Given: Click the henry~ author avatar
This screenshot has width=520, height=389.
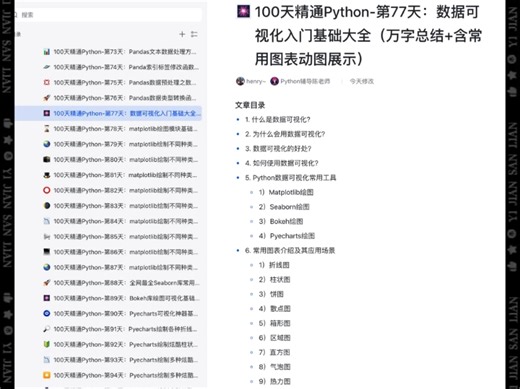Looking at the screenshot, I should pos(240,81).
